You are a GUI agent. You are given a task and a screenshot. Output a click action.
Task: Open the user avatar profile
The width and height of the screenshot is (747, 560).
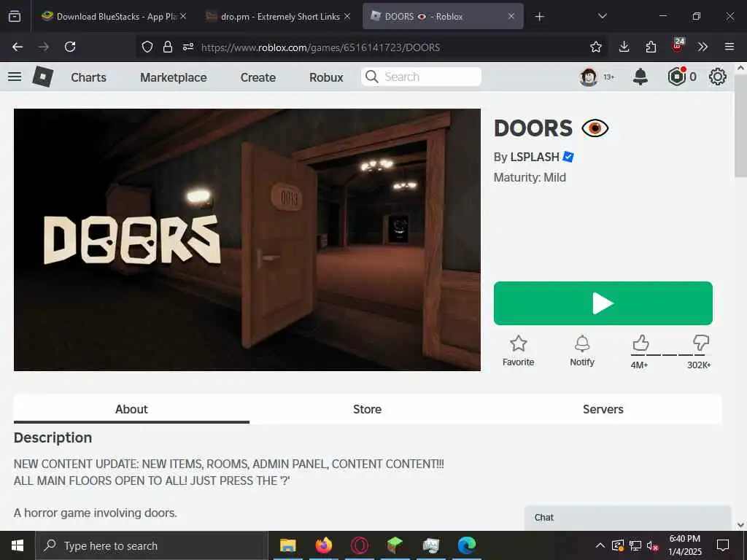coord(589,77)
